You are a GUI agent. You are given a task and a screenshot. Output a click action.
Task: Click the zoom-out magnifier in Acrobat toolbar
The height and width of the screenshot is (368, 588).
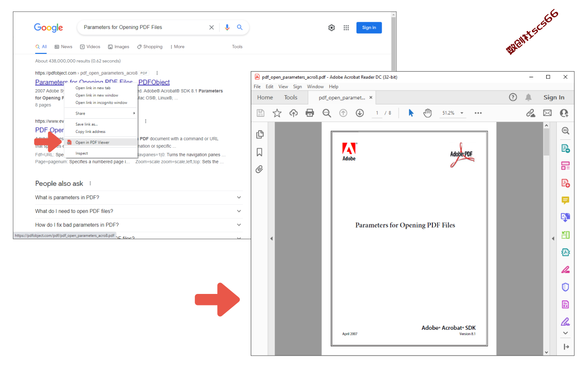point(327,113)
